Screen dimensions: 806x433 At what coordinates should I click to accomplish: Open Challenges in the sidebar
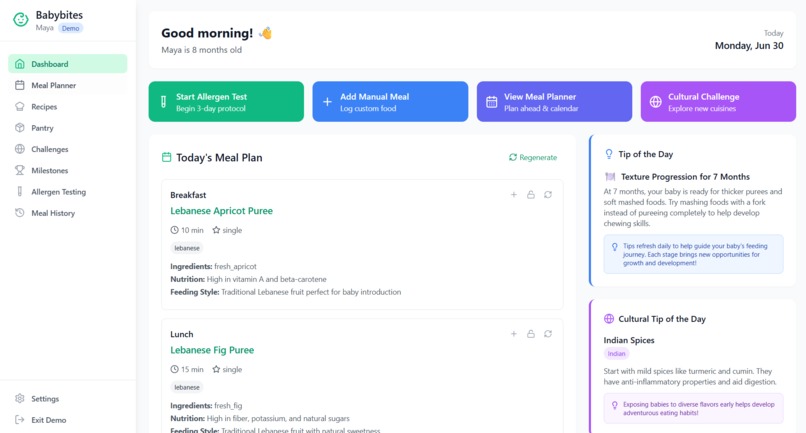(x=67, y=149)
